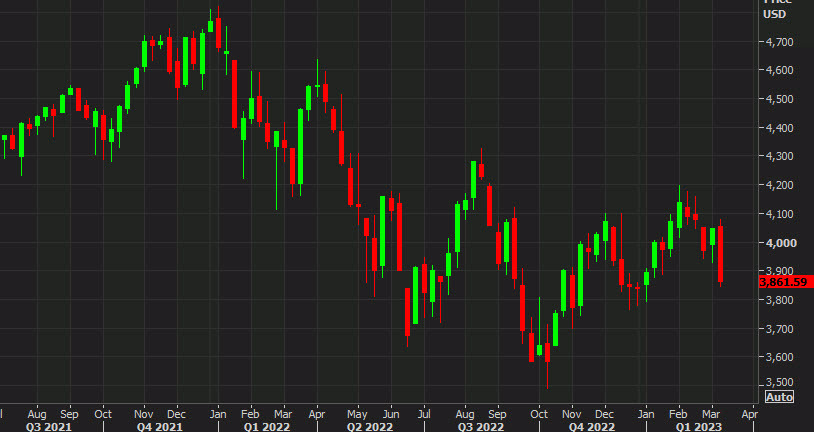Click the 3,700 price axis label
The height and width of the screenshot is (432, 814).
[779, 329]
